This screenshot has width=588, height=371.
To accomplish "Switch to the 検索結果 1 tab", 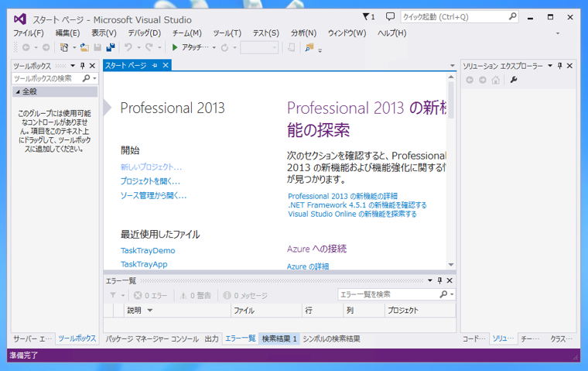I will point(279,338).
